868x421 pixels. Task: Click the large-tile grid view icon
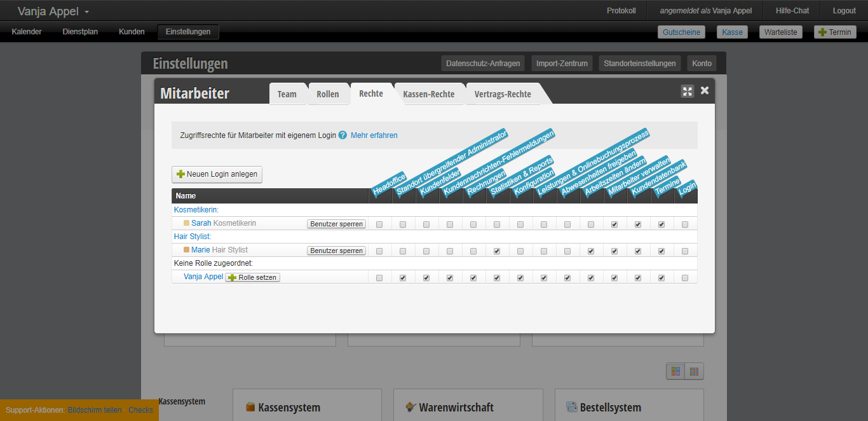click(675, 371)
